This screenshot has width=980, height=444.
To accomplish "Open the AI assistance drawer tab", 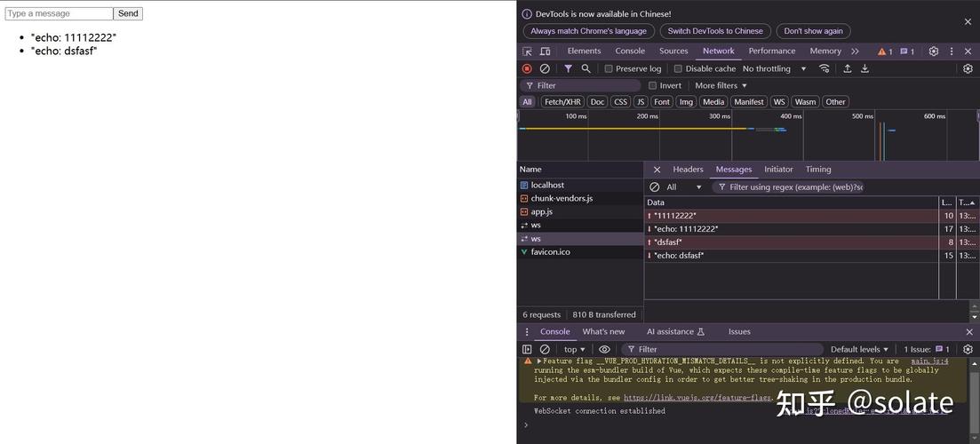I will (675, 331).
